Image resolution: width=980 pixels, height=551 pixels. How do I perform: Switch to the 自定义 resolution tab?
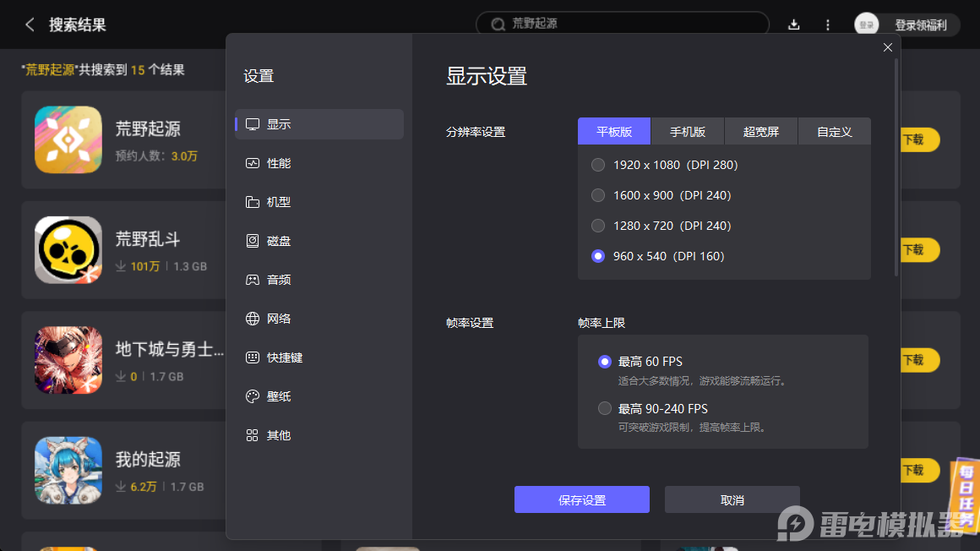pyautogui.click(x=835, y=131)
